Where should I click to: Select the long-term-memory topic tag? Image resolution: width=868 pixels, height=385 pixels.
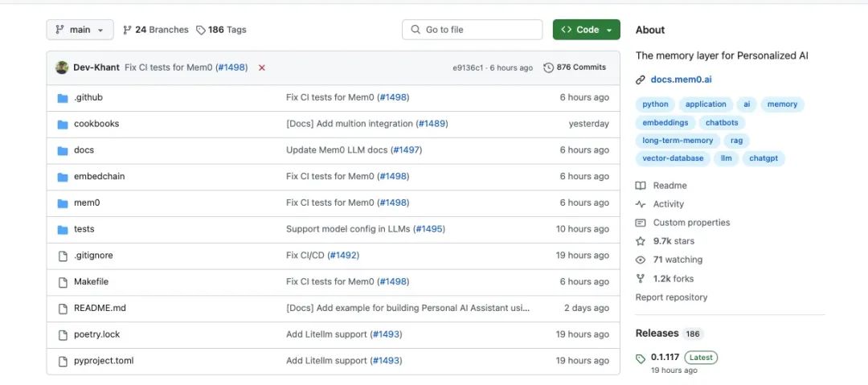click(x=678, y=141)
